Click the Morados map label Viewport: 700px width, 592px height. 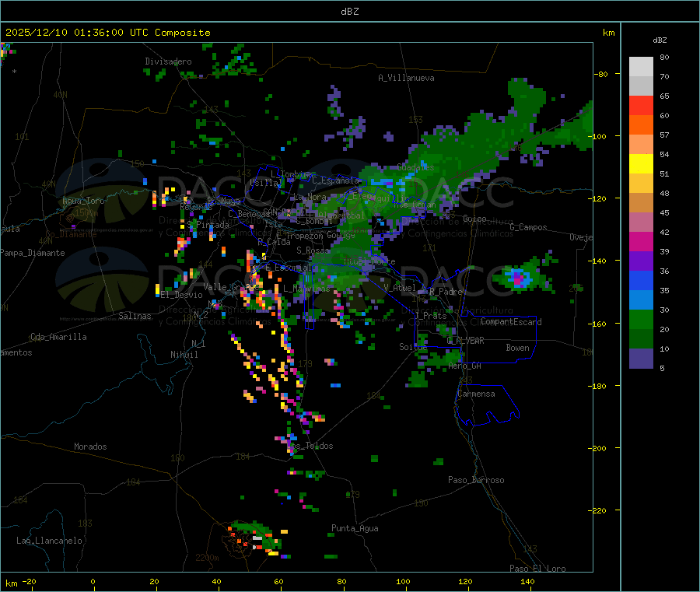tap(90, 447)
